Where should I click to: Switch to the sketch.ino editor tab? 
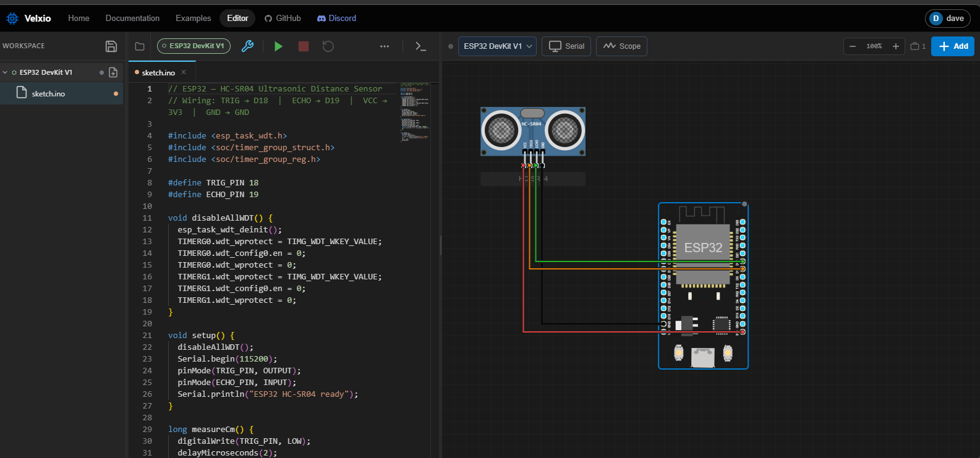(158, 72)
